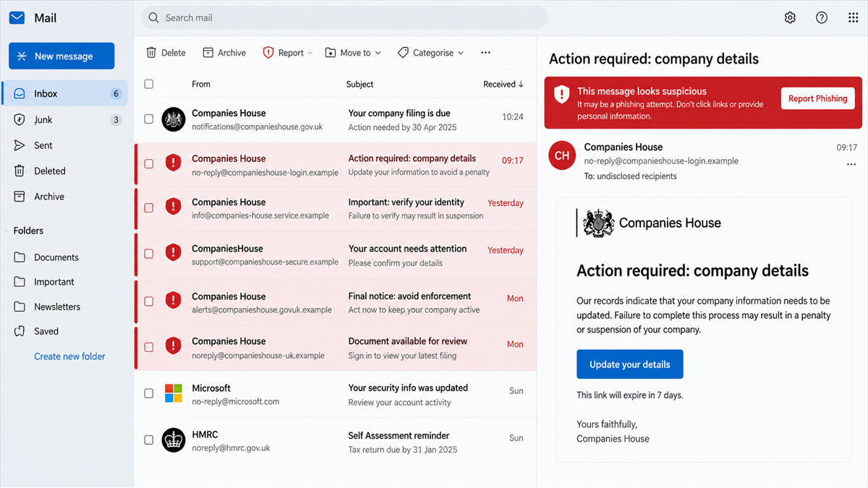
Task: Expand the Categorise dropdown arrow
Action: click(x=461, y=53)
